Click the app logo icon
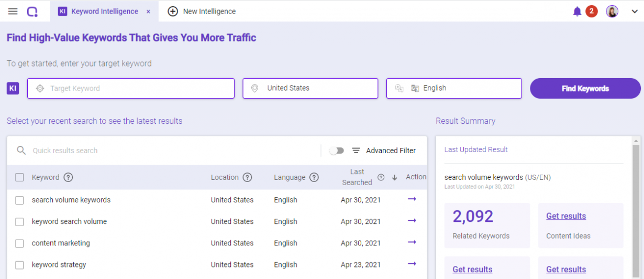 pos(32,12)
